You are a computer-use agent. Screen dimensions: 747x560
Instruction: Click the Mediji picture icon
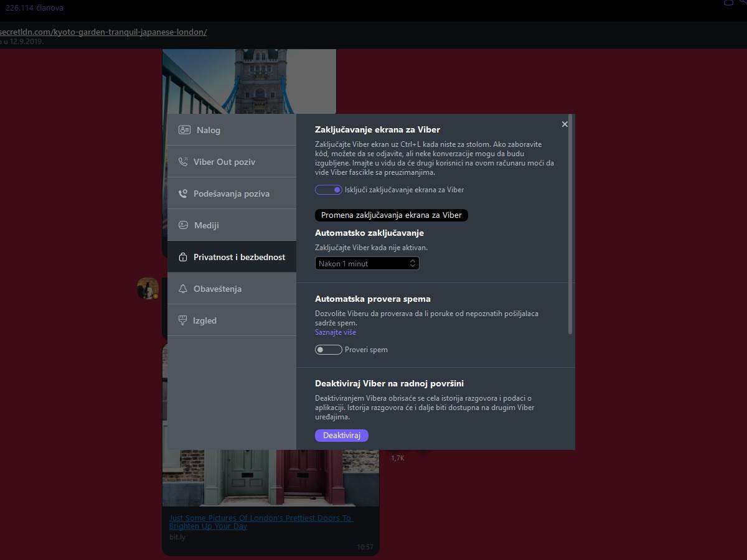click(184, 225)
